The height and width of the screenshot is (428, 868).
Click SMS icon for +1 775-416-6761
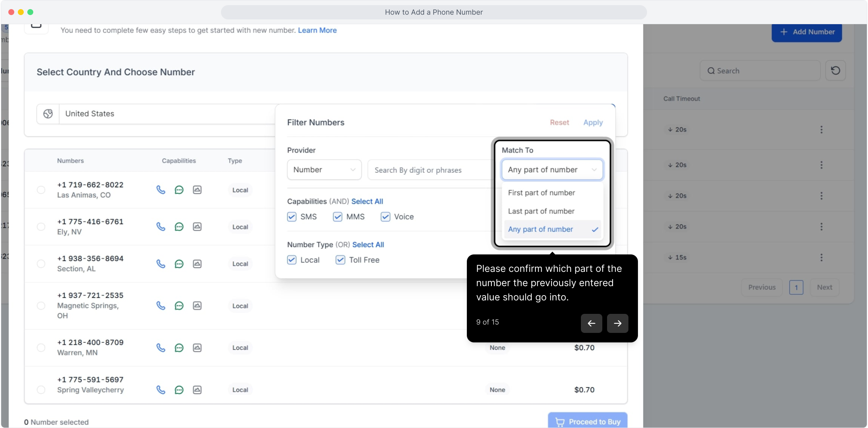(x=179, y=227)
